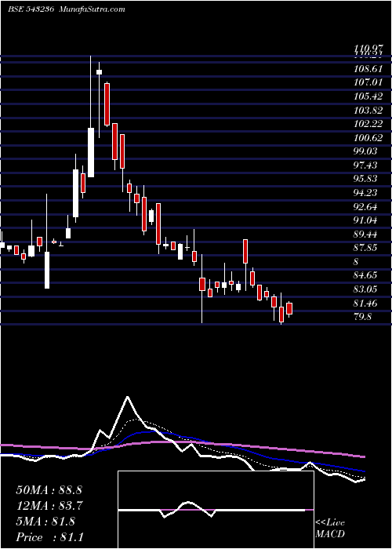Click the 100.62 price level label

click(x=368, y=137)
